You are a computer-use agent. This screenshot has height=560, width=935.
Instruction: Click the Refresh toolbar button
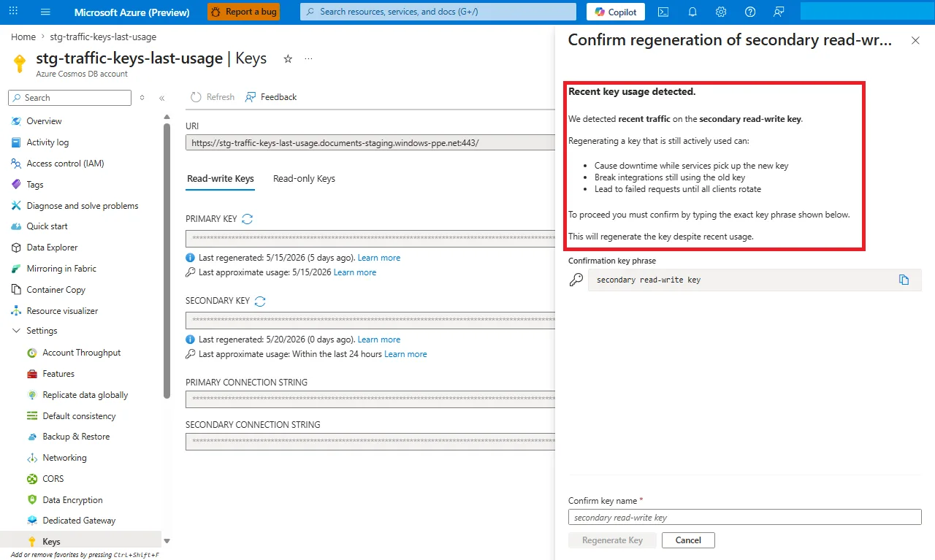click(213, 97)
